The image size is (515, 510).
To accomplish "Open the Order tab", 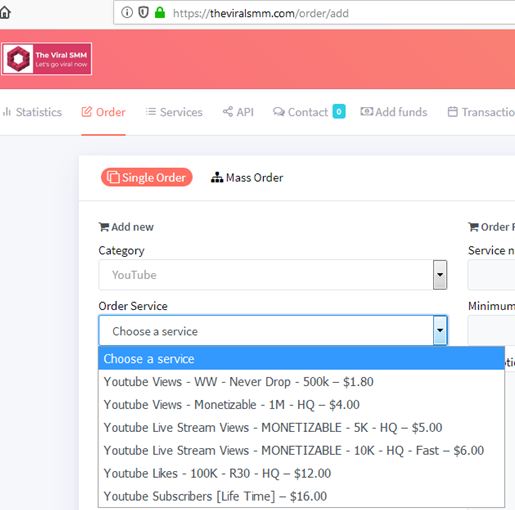I will tap(103, 112).
